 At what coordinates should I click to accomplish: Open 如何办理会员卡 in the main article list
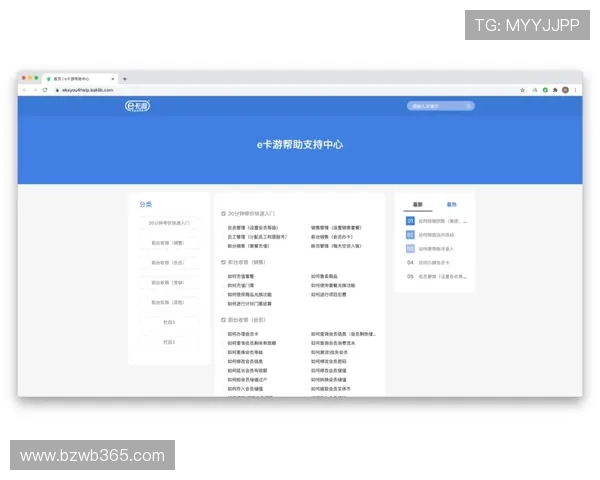coord(243,334)
